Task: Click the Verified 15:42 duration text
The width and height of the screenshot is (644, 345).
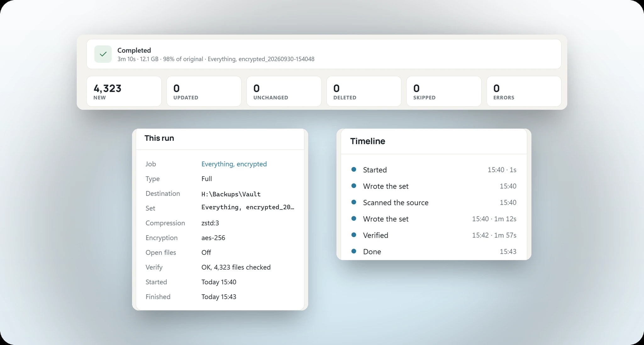Action: click(x=494, y=235)
